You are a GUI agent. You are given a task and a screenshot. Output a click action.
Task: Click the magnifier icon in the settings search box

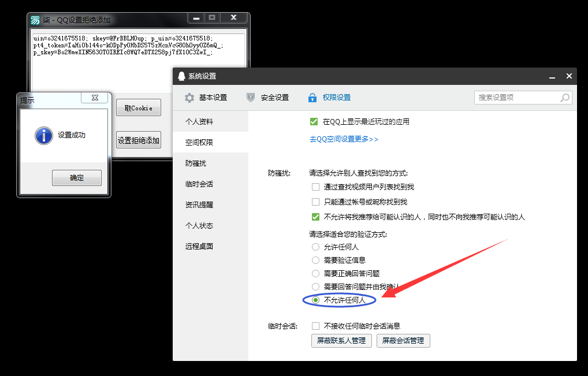565,98
